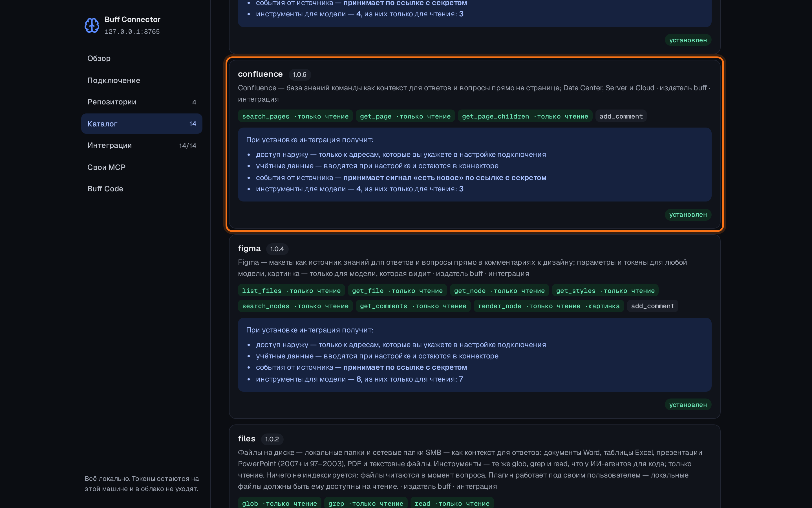Click the files card title
Viewport: 812px width, 508px height.
pos(247,439)
